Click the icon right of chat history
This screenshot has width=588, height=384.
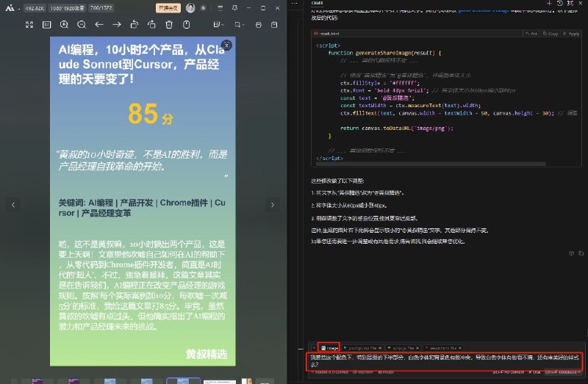(x=570, y=3)
